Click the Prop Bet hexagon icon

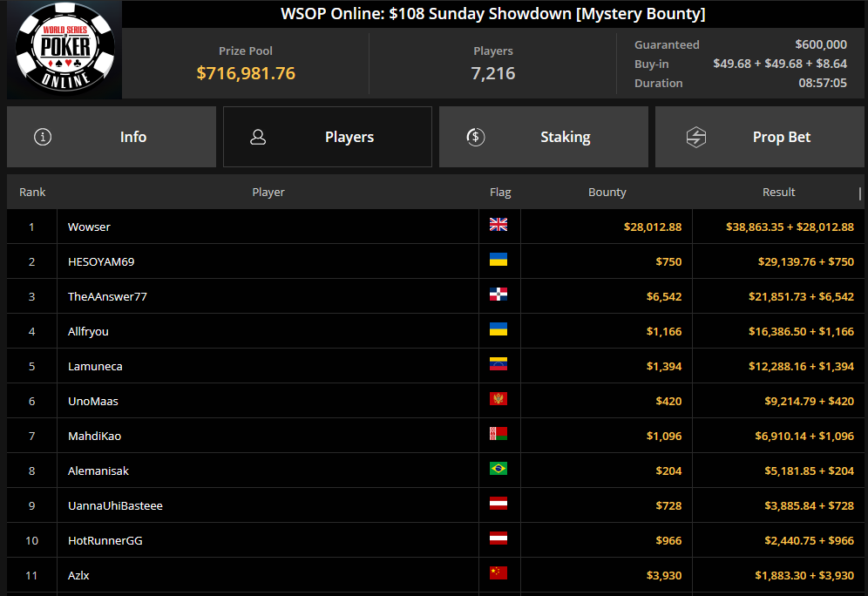[695, 137]
